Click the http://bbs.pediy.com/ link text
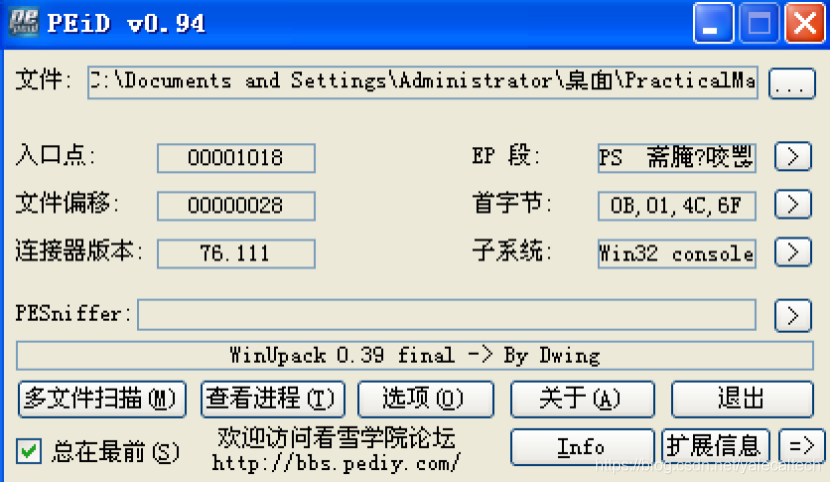The height and width of the screenshot is (484, 830). click(336, 463)
